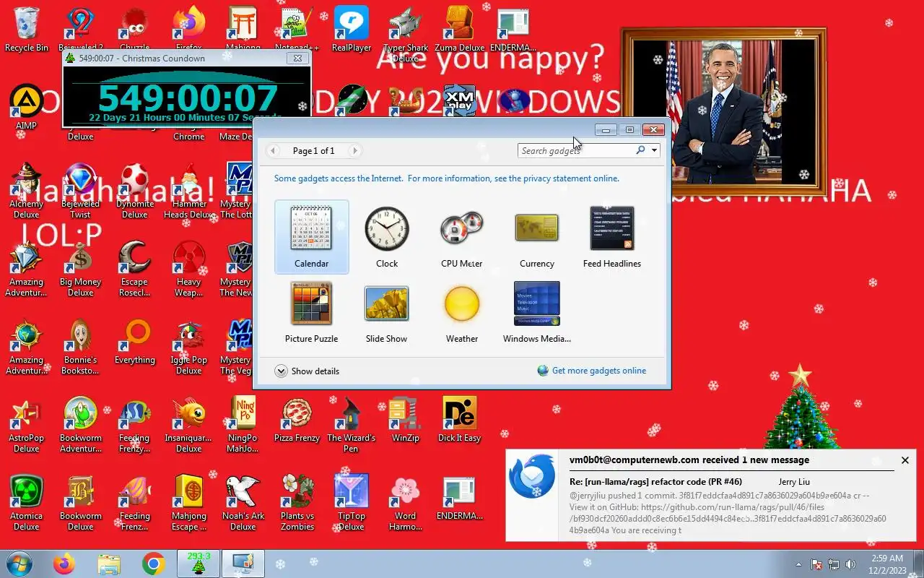The width and height of the screenshot is (924, 578).
Task: Click the gadget privacy statement info link
Action: (x=446, y=178)
